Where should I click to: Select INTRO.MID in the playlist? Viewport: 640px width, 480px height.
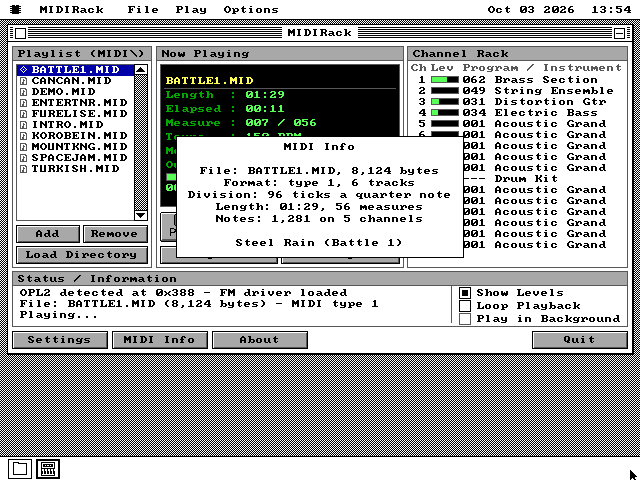click(76, 125)
